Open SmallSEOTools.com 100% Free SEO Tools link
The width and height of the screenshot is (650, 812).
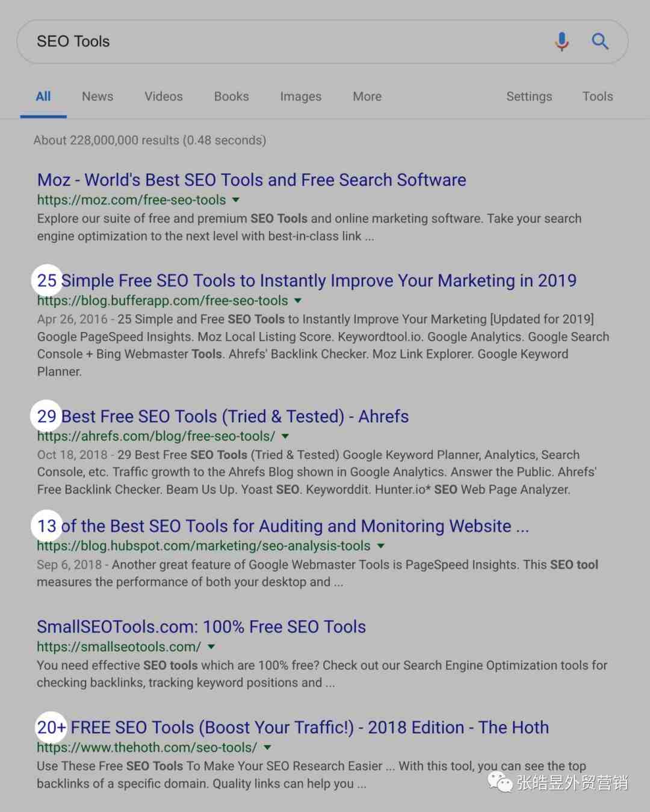click(201, 627)
